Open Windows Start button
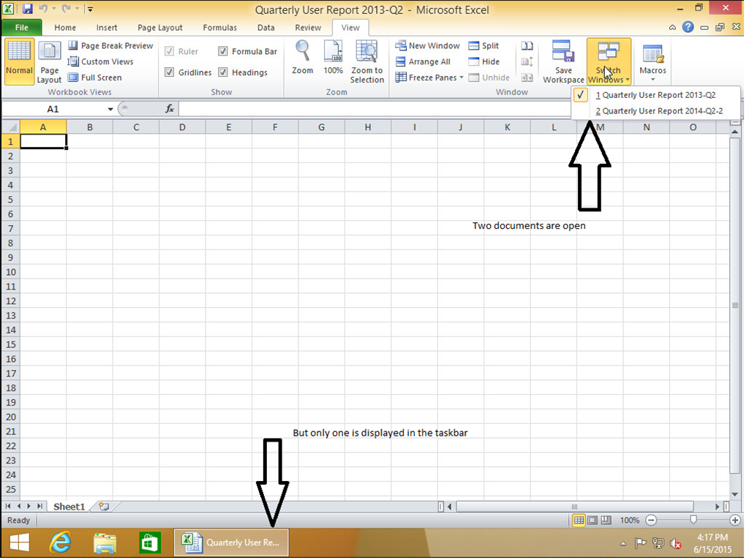 pyautogui.click(x=20, y=542)
